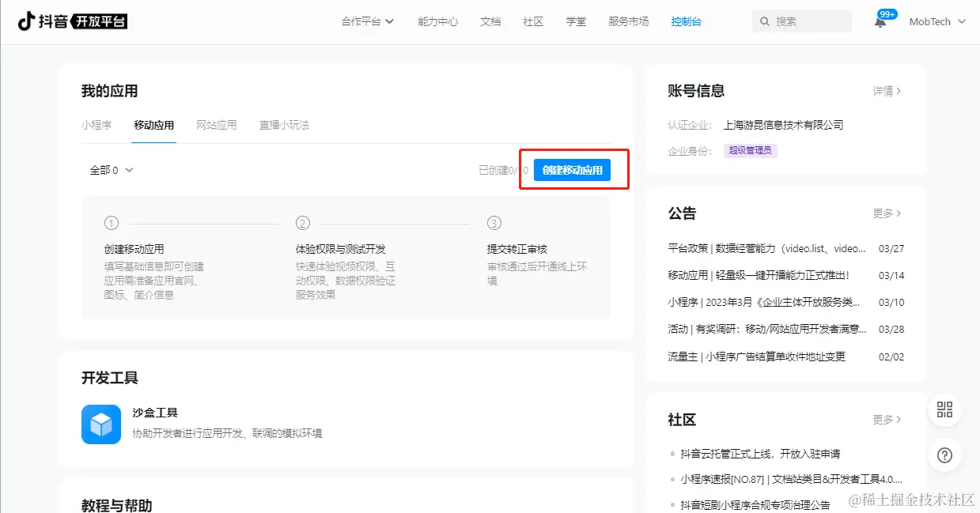Screen dimensions: 980x513
Task: Open community post 抖音云托管正式上线
Action: (x=760, y=454)
